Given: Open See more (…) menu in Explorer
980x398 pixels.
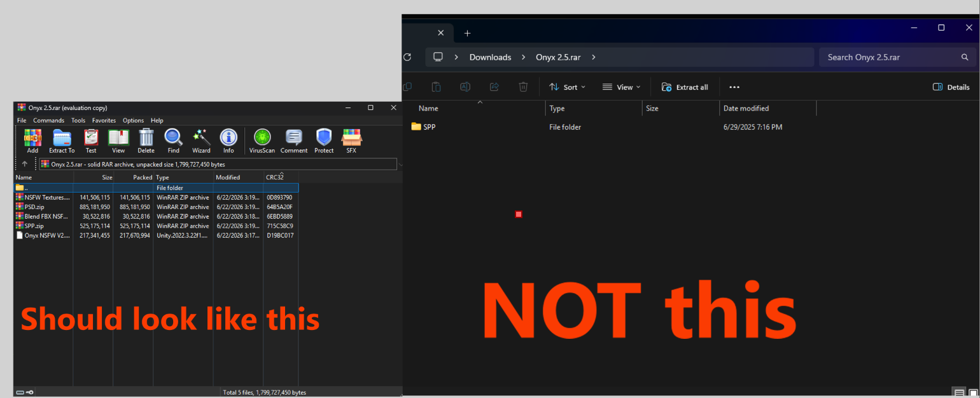Looking at the screenshot, I should coord(734,87).
